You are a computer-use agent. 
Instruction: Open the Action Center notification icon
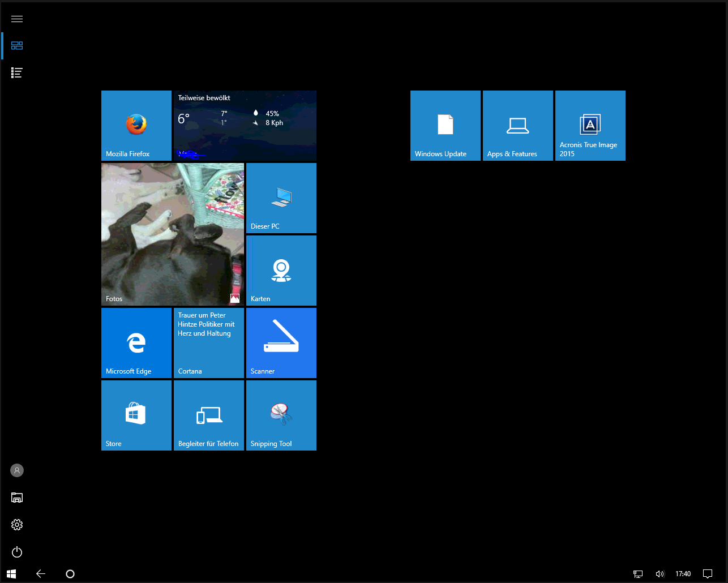(x=707, y=574)
